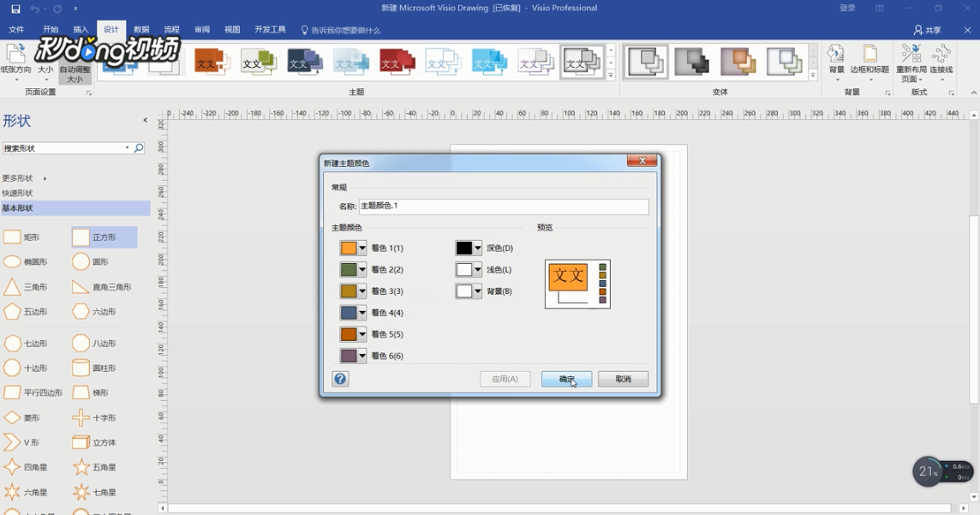Open page size (大小) tool
The width and height of the screenshot is (980, 515).
coord(45,62)
